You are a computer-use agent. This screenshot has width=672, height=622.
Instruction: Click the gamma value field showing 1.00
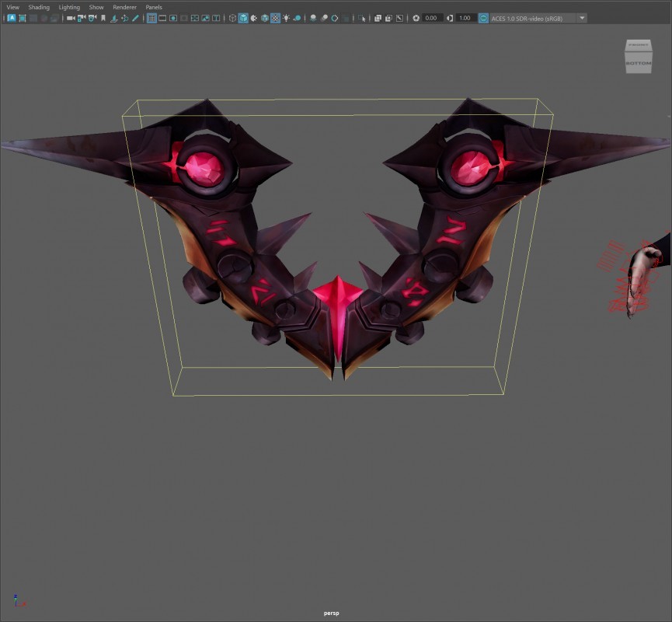click(x=465, y=18)
